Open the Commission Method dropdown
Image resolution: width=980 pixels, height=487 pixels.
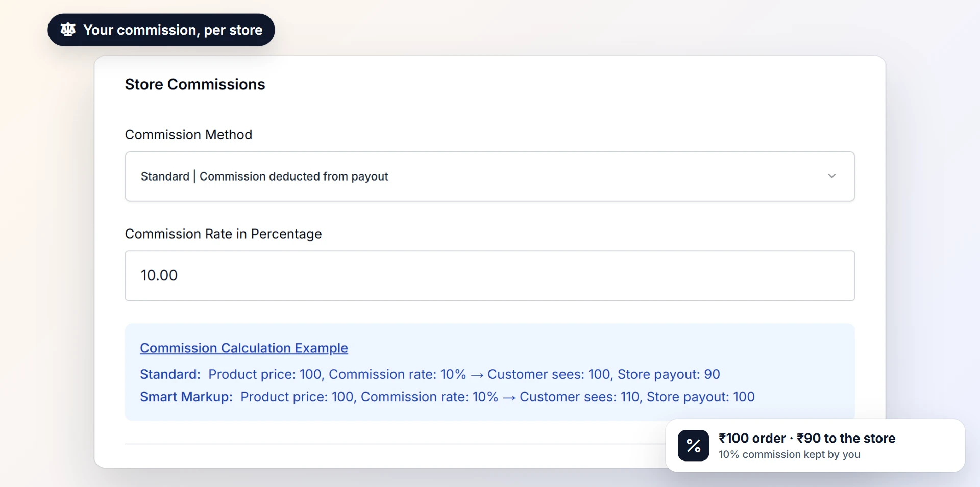489,176
